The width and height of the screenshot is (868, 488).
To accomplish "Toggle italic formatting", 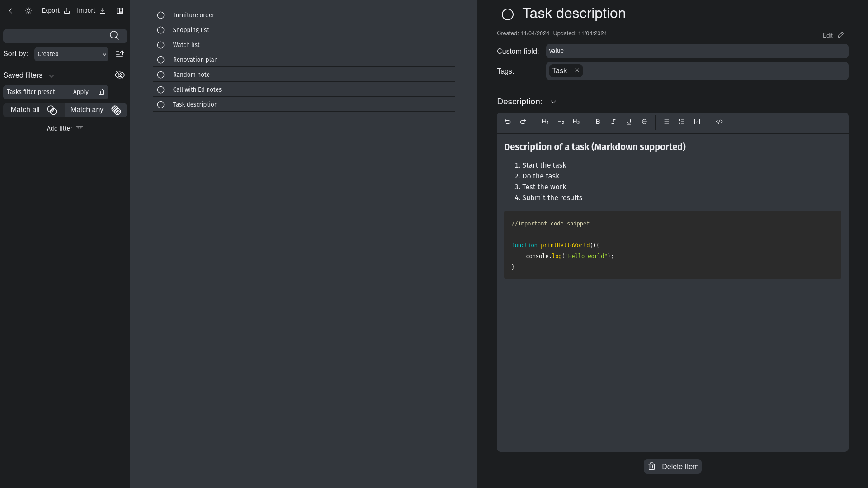I will 613,122.
